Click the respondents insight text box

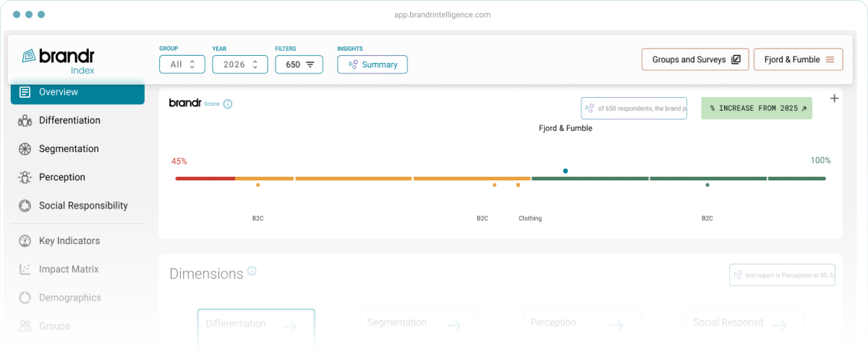click(x=634, y=109)
